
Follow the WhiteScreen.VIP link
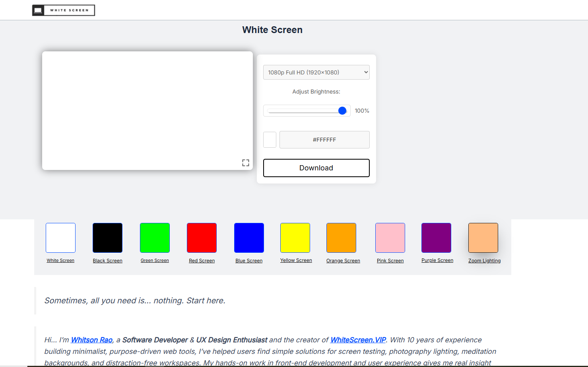357,340
